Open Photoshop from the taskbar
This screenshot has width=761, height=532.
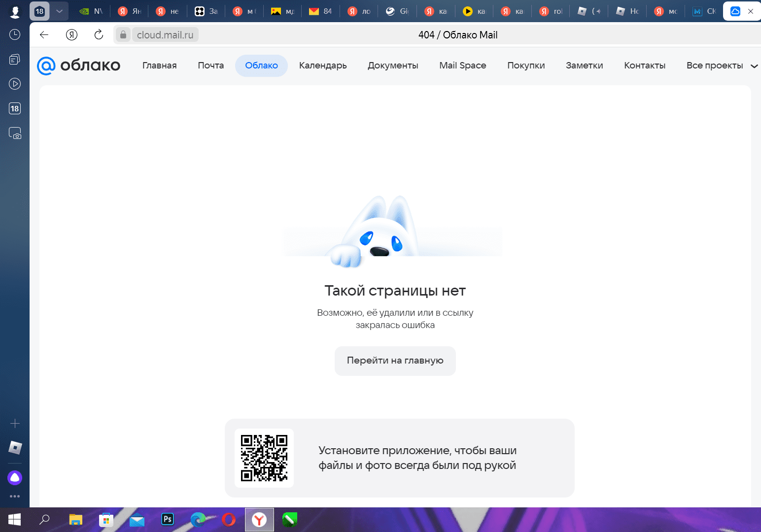click(x=168, y=519)
